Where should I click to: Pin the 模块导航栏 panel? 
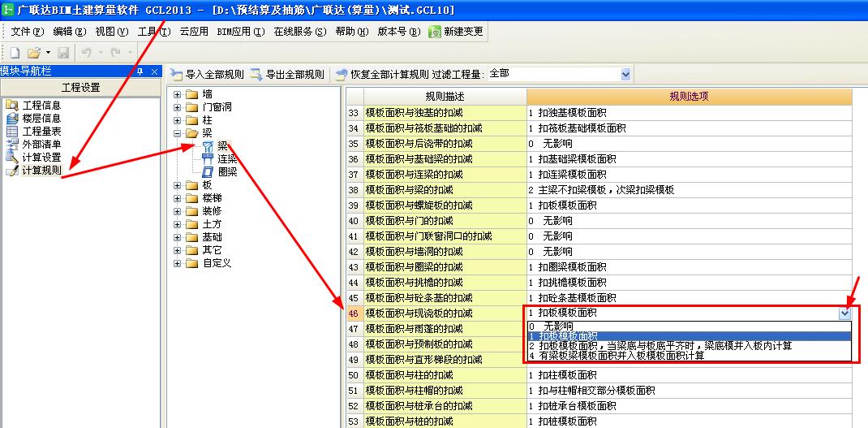(140, 71)
